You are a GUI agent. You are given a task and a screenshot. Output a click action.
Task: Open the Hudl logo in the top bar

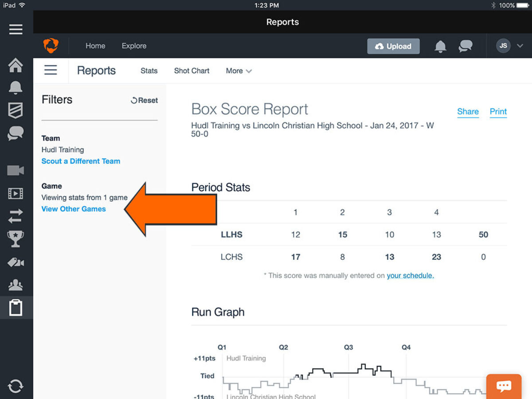tap(52, 46)
